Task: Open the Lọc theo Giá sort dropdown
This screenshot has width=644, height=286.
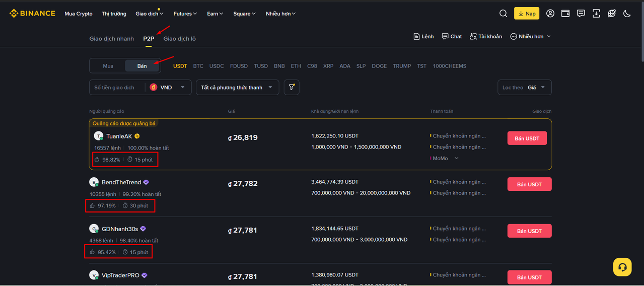Action: pyautogui.click(x=524, y=87)
